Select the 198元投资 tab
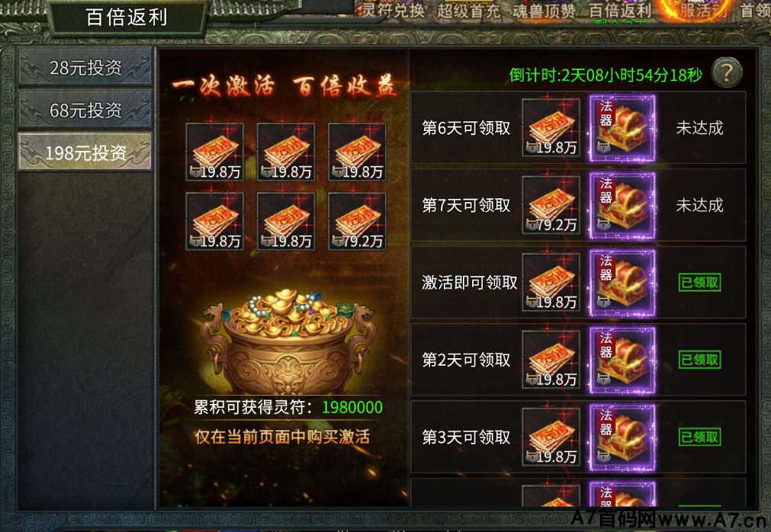 point(85,152)
